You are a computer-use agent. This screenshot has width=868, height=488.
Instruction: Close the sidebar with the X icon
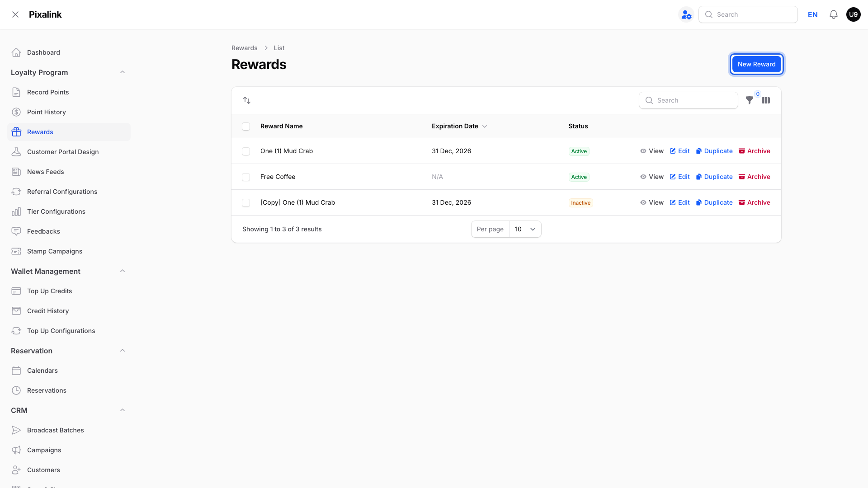pos(15,14)
